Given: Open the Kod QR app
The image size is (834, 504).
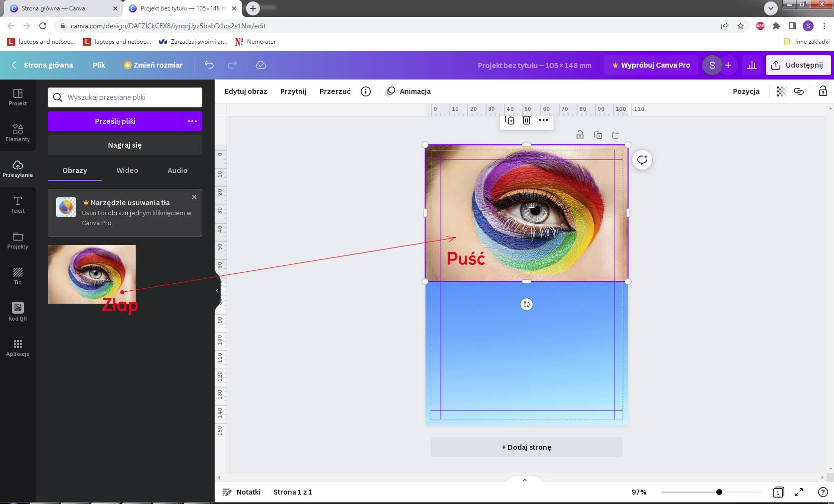Looking at the screenshot, I should click(x=18, y=312).
